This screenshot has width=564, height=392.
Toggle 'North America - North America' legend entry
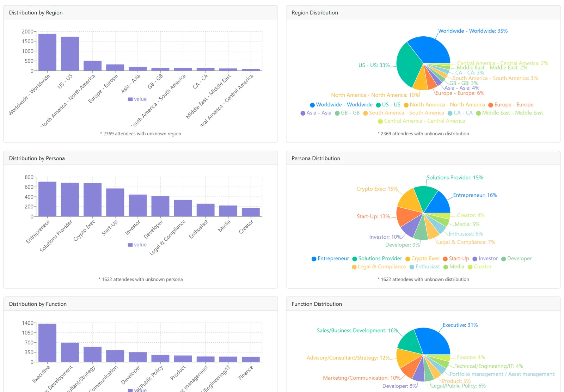[444, 105]
